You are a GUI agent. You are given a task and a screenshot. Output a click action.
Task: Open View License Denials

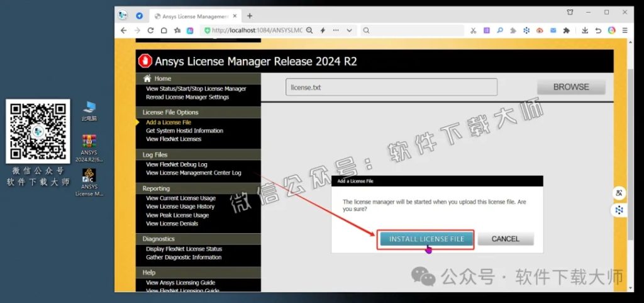coord(172,224)
